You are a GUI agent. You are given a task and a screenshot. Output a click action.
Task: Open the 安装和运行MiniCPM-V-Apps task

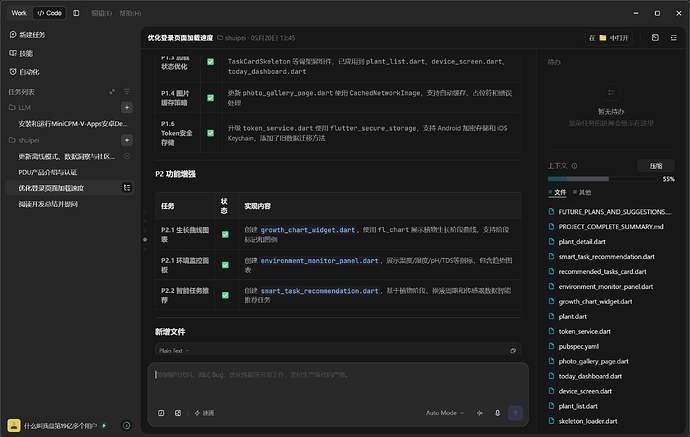coord(73,124)
